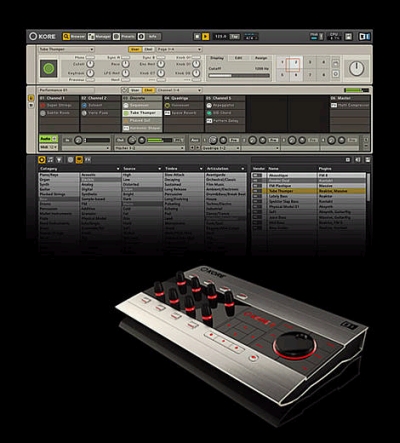400x443 pixels.
Task: Open the Browser panel in Kore toolbar
Action: [74, 36]
